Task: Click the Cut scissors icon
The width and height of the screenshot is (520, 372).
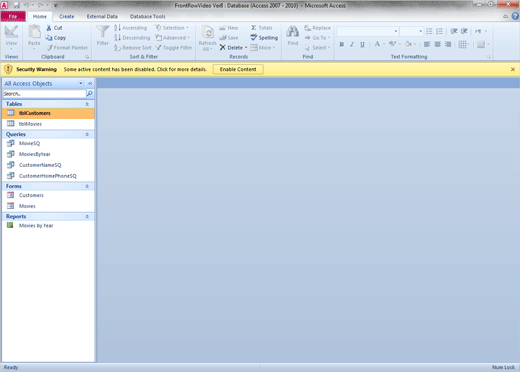Action: [49, 28]
